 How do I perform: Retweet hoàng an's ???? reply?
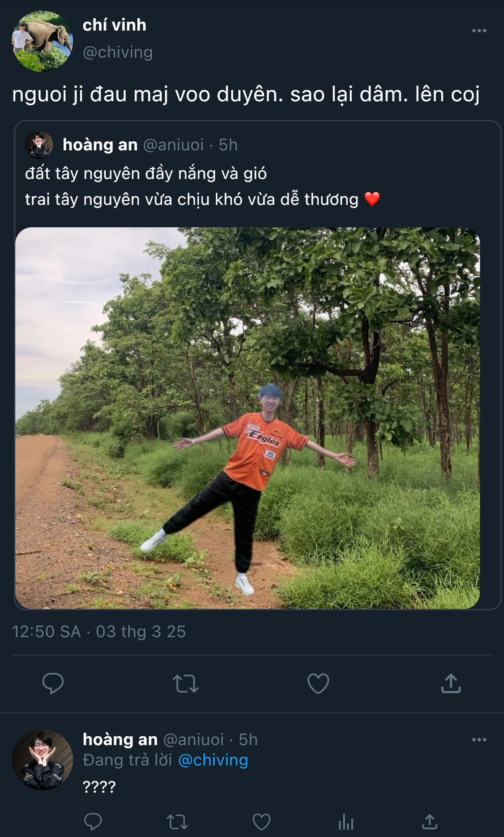(177, 822)
